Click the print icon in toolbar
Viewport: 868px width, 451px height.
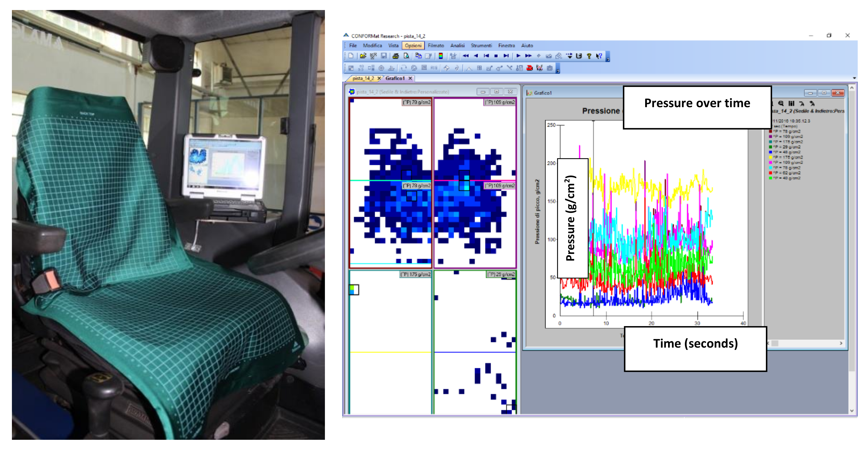coord(396,56)
